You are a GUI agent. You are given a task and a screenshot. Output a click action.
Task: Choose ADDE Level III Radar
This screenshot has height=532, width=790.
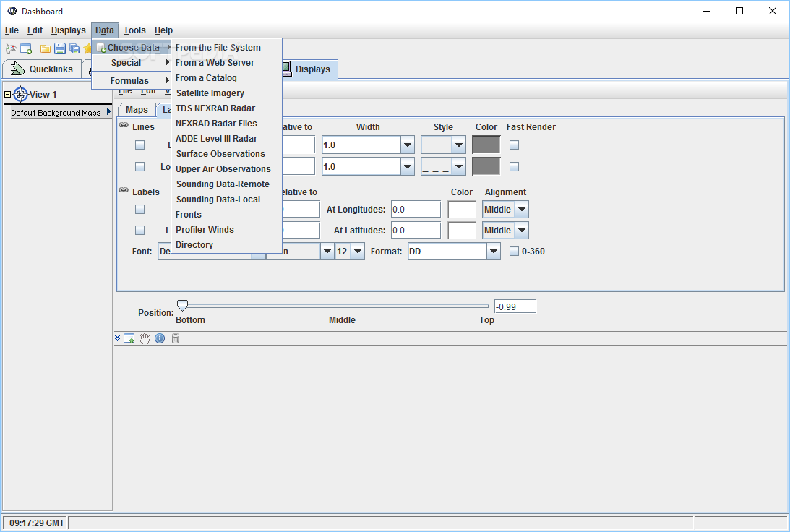pyautogui.click(x=226, y=138)
